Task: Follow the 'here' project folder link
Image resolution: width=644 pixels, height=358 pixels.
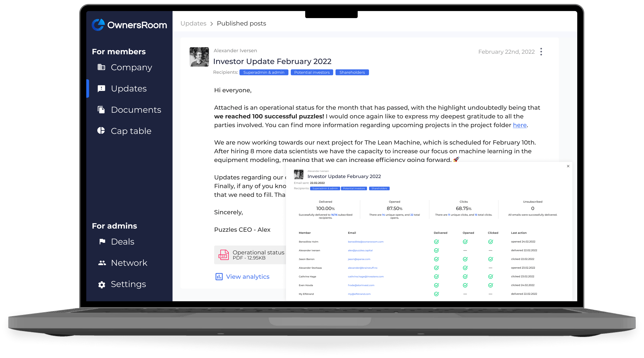Action: coord(519,125)
